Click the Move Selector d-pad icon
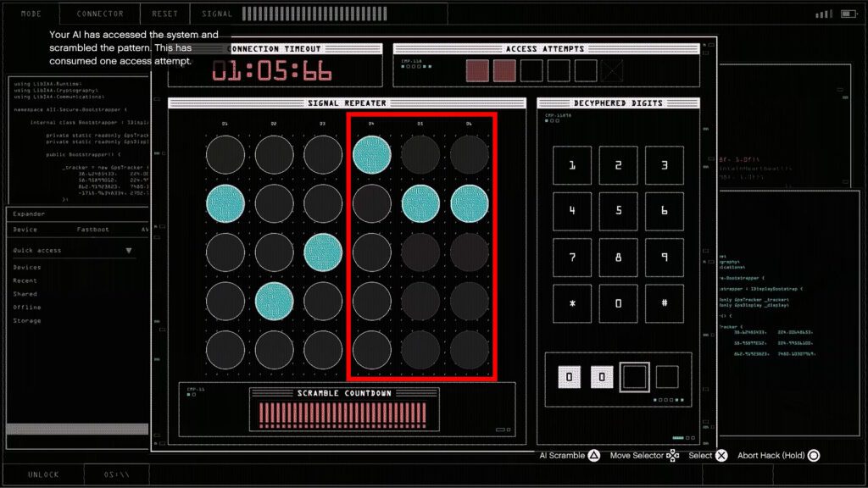 click(x=672, y=455)
